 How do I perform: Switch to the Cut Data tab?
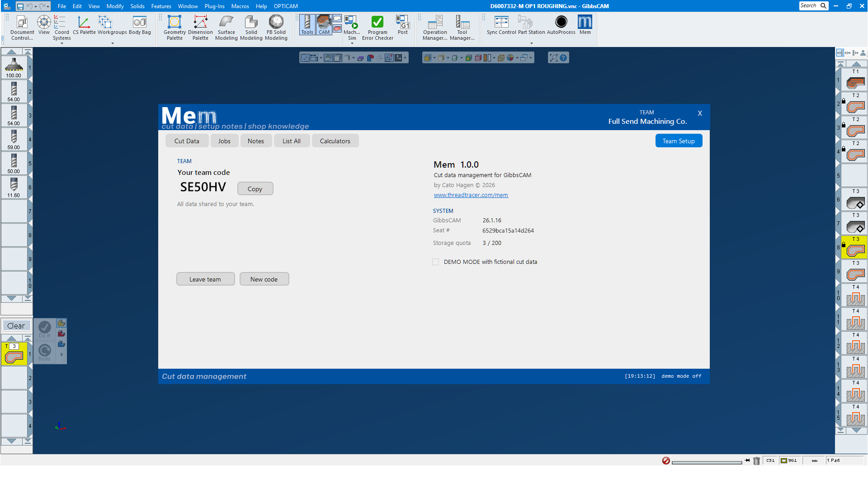click(x=187, y=141)
